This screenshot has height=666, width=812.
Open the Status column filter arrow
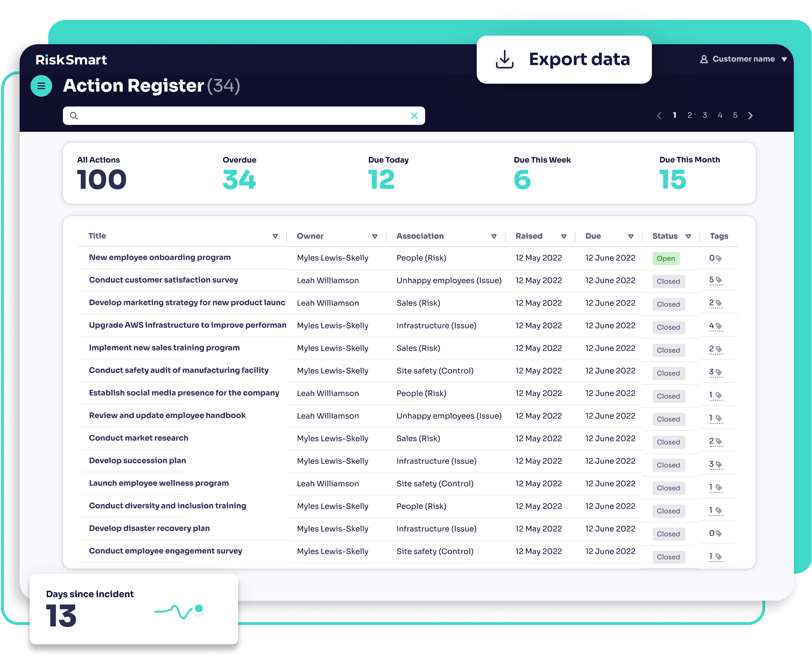tap(688, 236)
